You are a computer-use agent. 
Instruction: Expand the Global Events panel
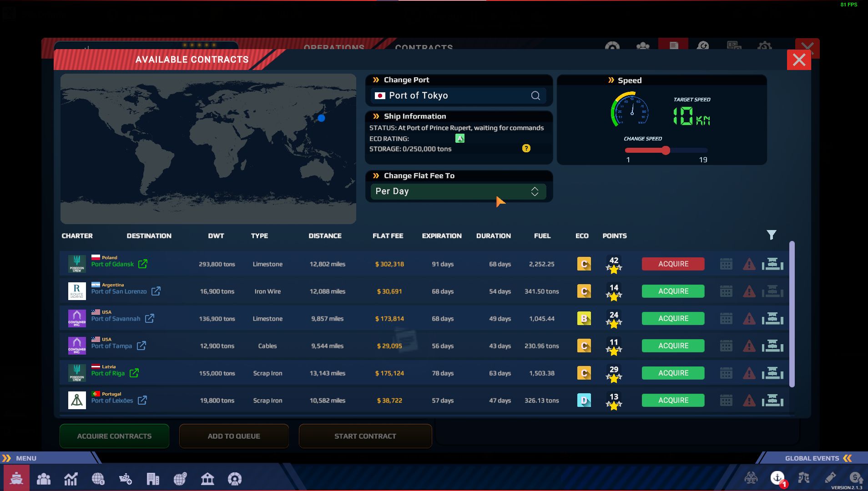coord(848,458)
